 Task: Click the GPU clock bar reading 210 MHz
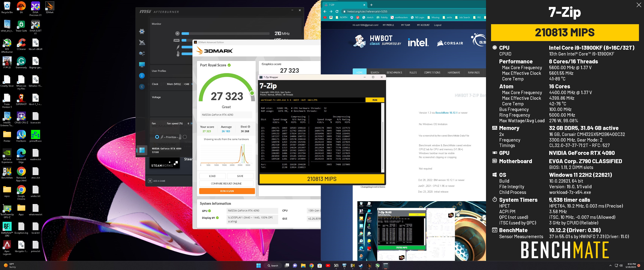(x=225, y=33)
